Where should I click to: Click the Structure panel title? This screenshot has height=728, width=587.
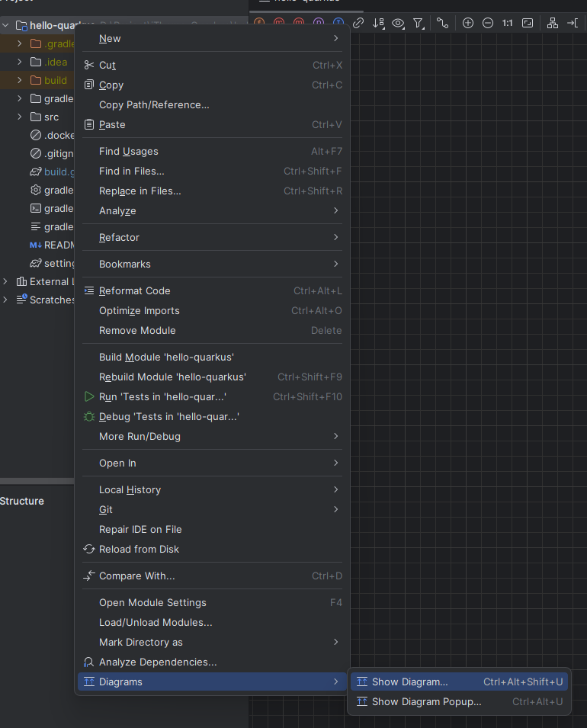(x=22, y=501)
